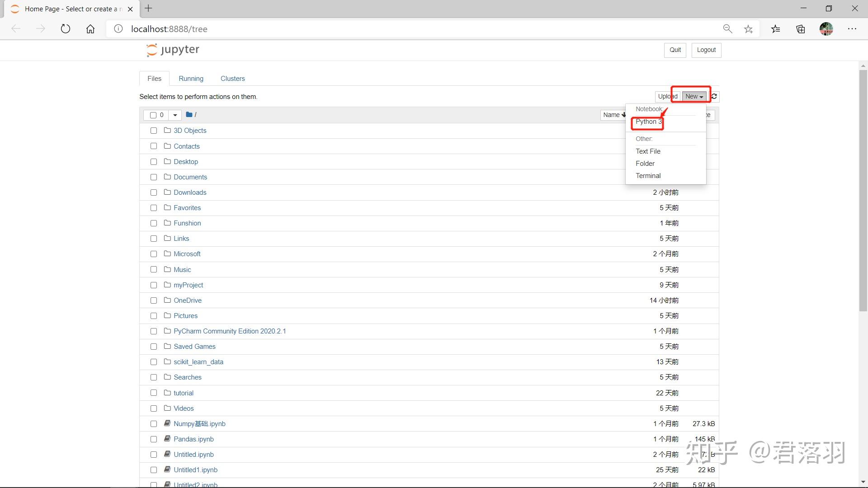The width and height of the screenshot is (868, 488).
Task: Open browser collections icon
Action: 801,29
